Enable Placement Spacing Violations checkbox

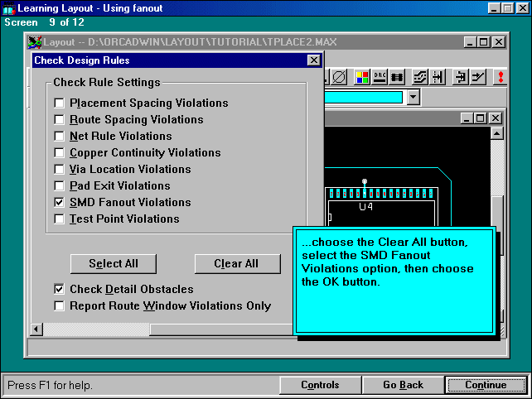[59, 103]
